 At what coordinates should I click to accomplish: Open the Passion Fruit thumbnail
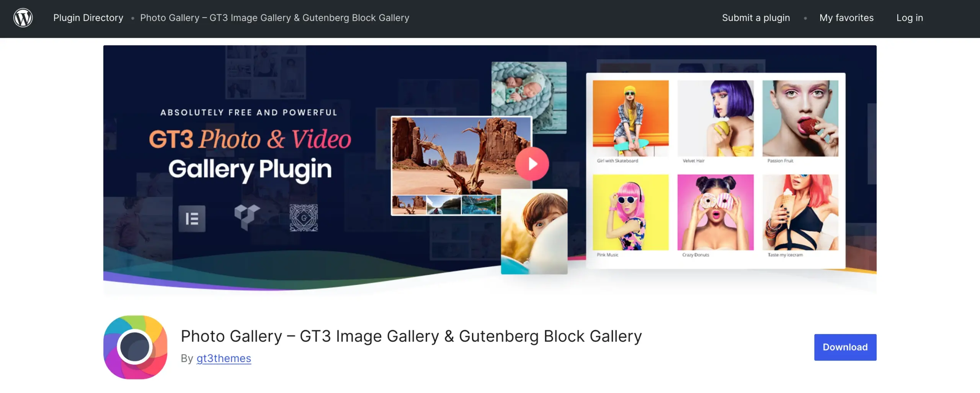800,118
